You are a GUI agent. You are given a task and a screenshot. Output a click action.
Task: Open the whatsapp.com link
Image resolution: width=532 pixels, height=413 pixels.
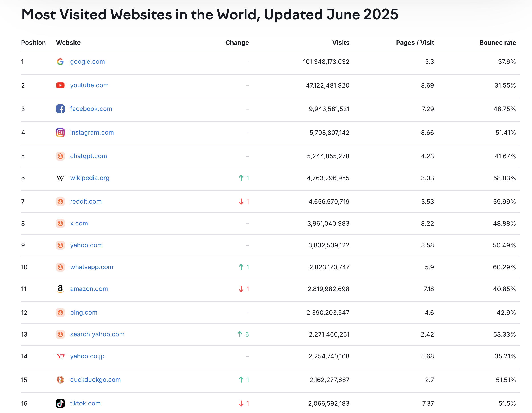coord(91,267)
